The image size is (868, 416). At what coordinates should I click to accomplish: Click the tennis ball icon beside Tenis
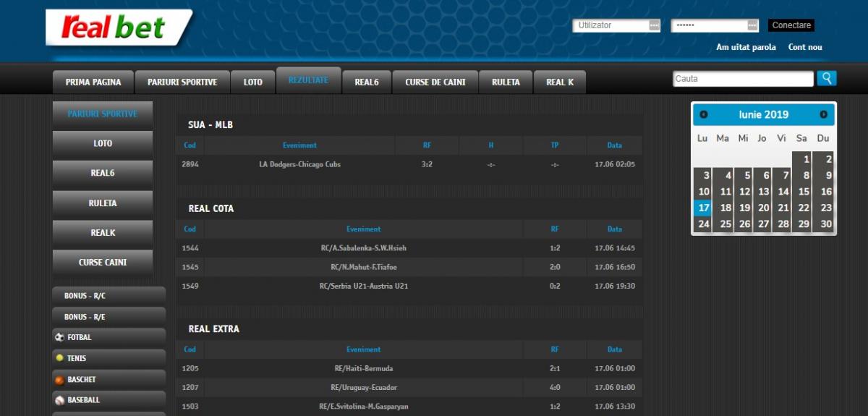59,358
